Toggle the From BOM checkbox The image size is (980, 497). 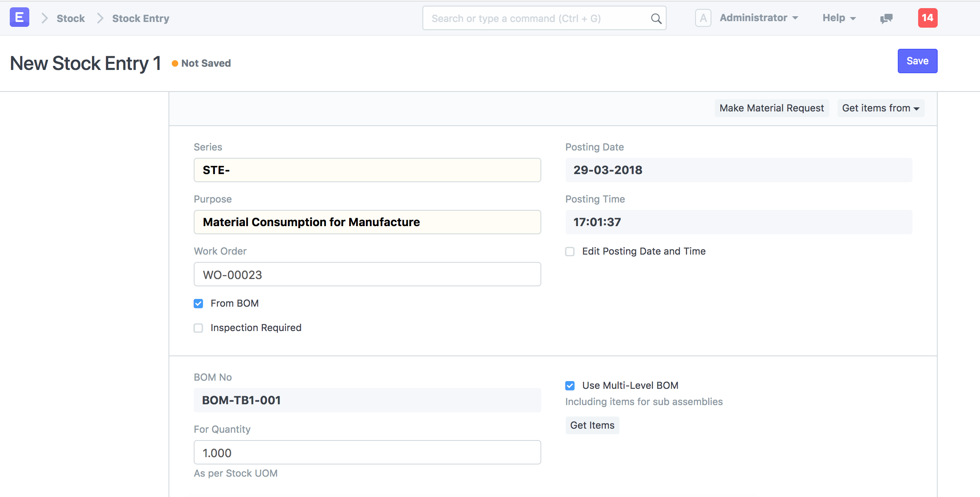point(199,304)
